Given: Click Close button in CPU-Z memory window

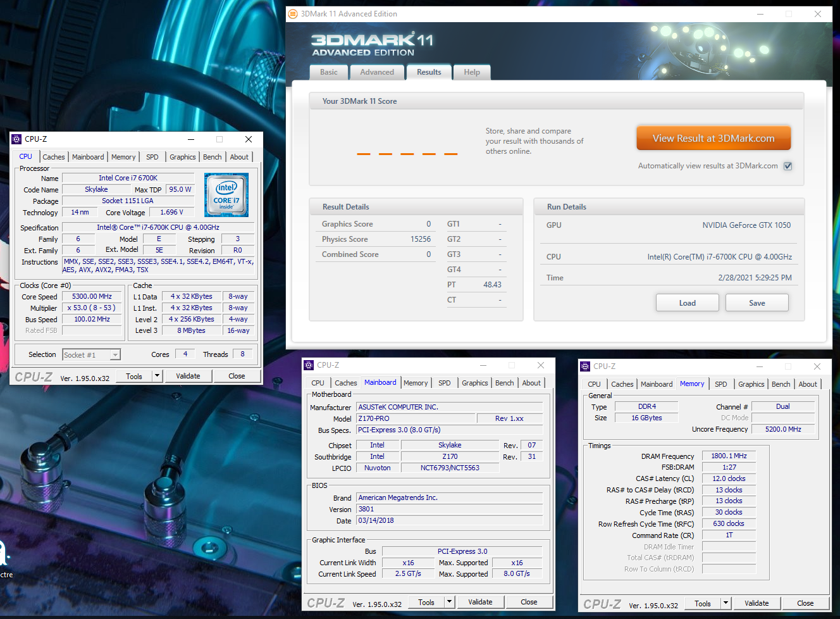Looking at the screenshot, I should click(805, 603).
